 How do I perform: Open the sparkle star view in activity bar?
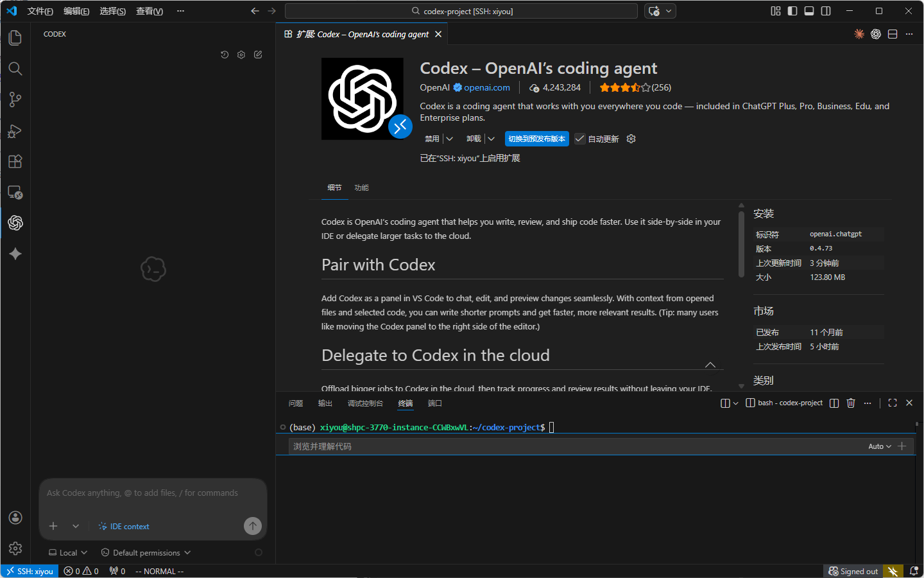click(x=15, y=254)
